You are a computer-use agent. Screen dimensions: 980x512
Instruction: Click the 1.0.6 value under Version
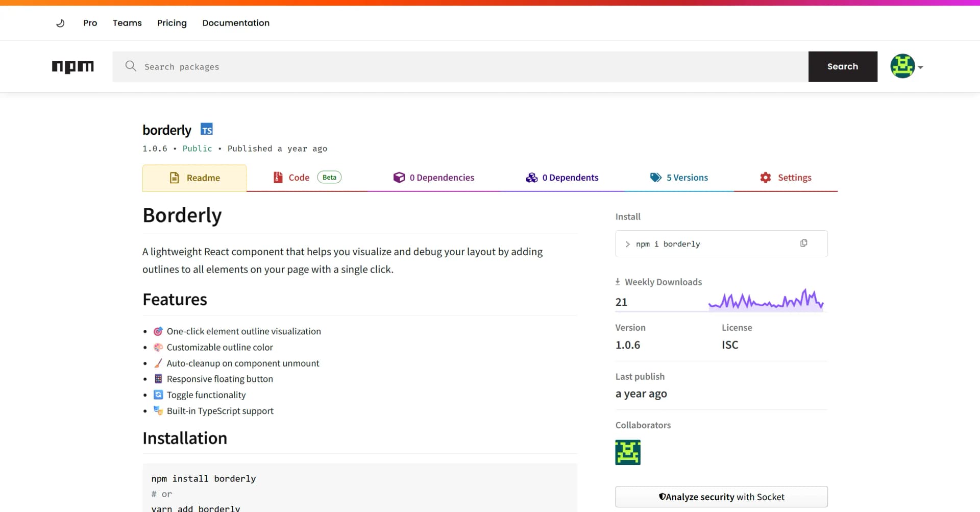coord(628,345)
